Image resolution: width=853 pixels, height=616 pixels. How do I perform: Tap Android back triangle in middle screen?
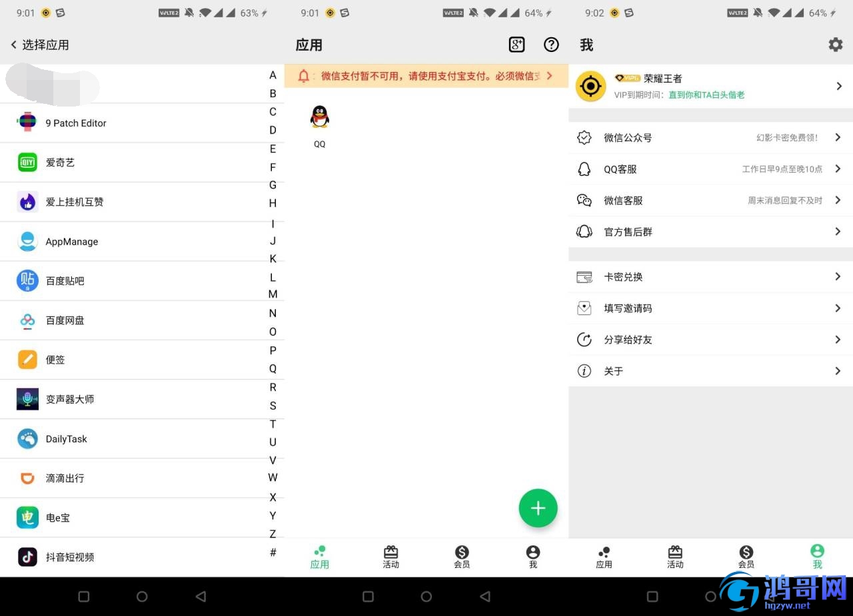click(x=484, y=597)
